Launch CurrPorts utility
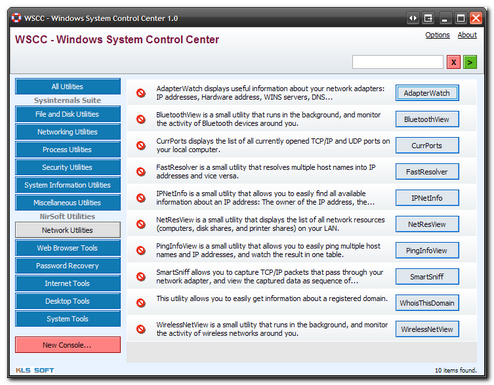 click(x=427, y=145)
